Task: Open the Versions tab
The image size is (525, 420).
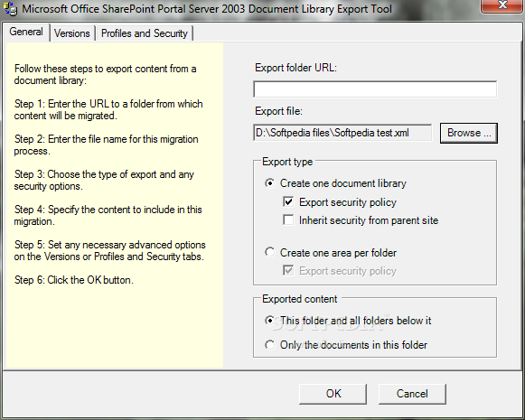Action: (72, 33)
